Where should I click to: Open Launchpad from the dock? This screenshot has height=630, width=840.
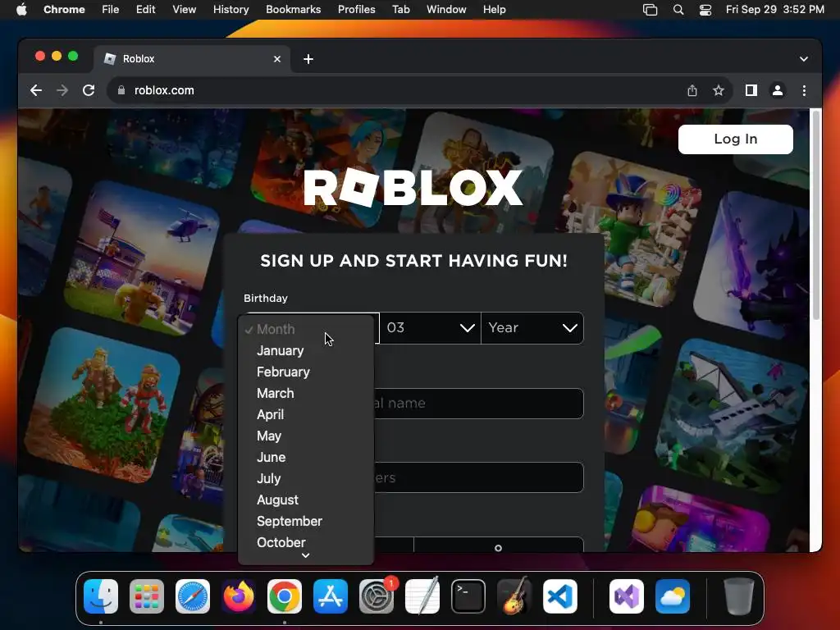click(x=147, y=596)
